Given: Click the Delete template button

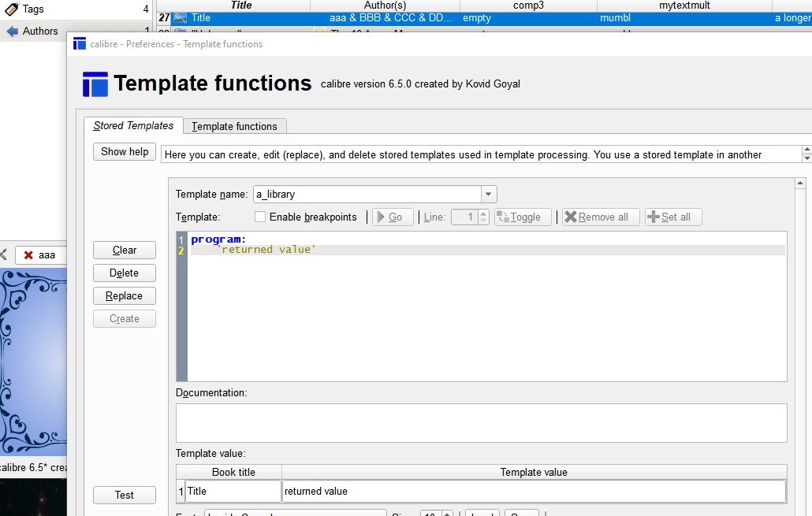Looking at the screenshot, I should pos(125,273).
